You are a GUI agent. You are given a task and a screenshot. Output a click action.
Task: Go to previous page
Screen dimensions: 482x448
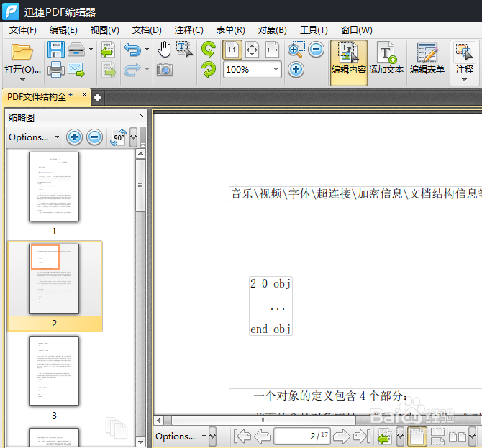click(263, 436)
